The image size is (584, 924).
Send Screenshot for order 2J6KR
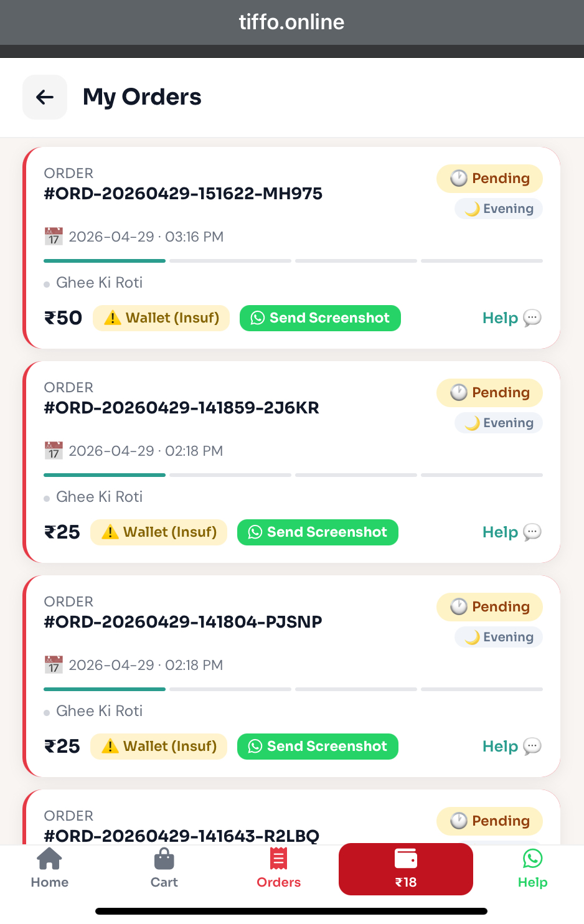tap(318, 532)
